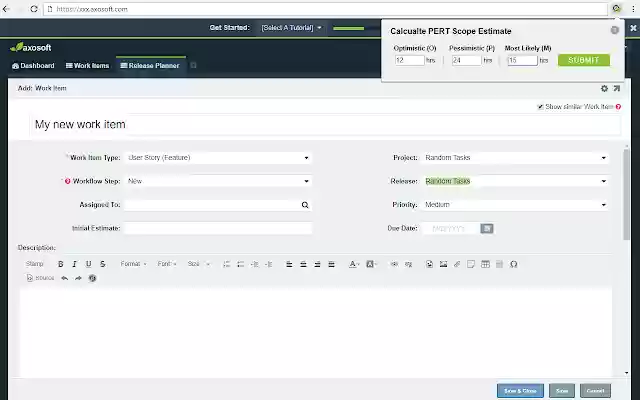Click the work item title field
640x400 pixels.
325,124
